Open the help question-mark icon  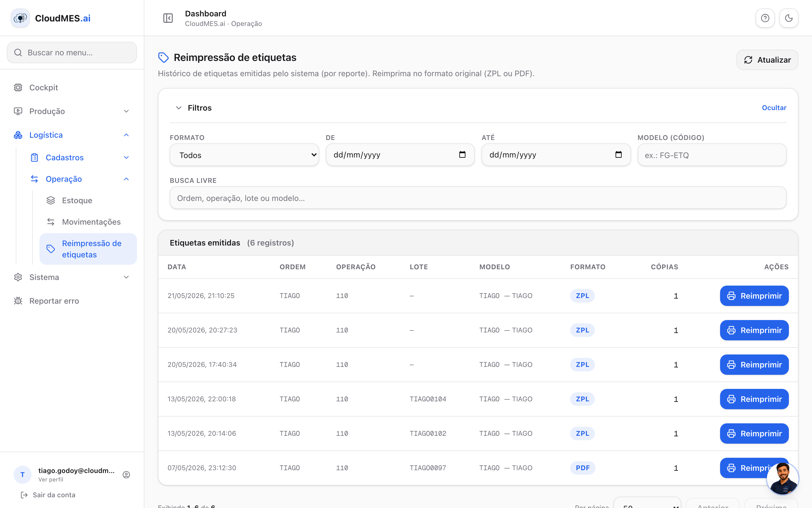click(x=765, y=18)
